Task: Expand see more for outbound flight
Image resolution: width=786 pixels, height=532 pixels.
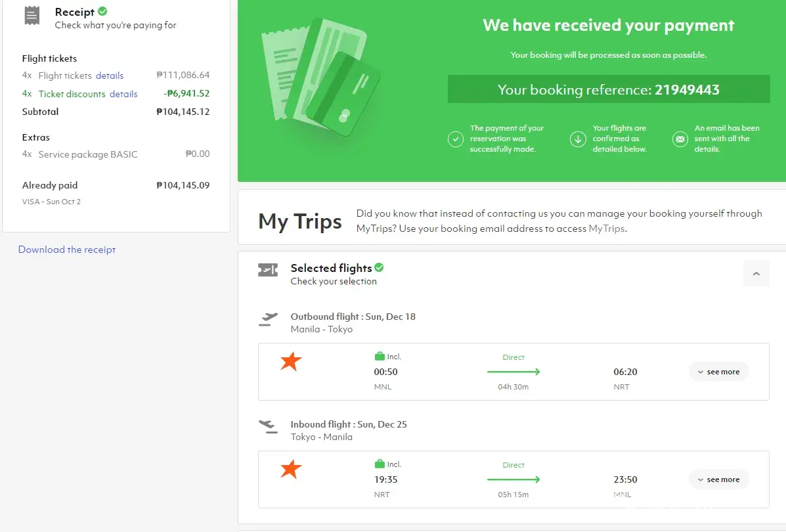Action: [x=718, y=372]
